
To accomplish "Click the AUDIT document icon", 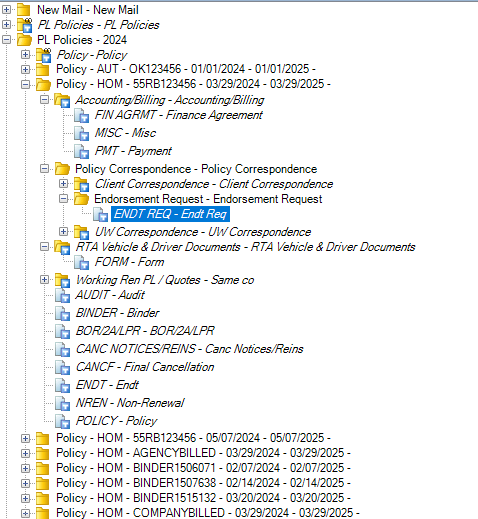I will tap(62, 295).
